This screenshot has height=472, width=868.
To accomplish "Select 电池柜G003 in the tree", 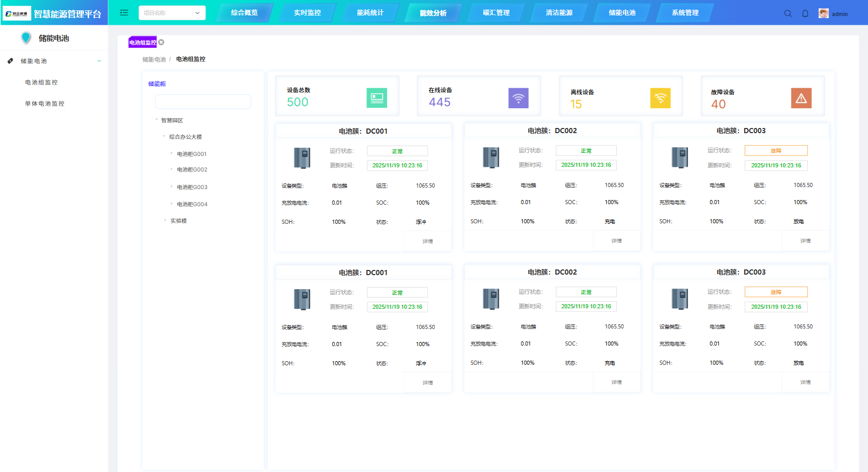I will click(x=192, y=187).
